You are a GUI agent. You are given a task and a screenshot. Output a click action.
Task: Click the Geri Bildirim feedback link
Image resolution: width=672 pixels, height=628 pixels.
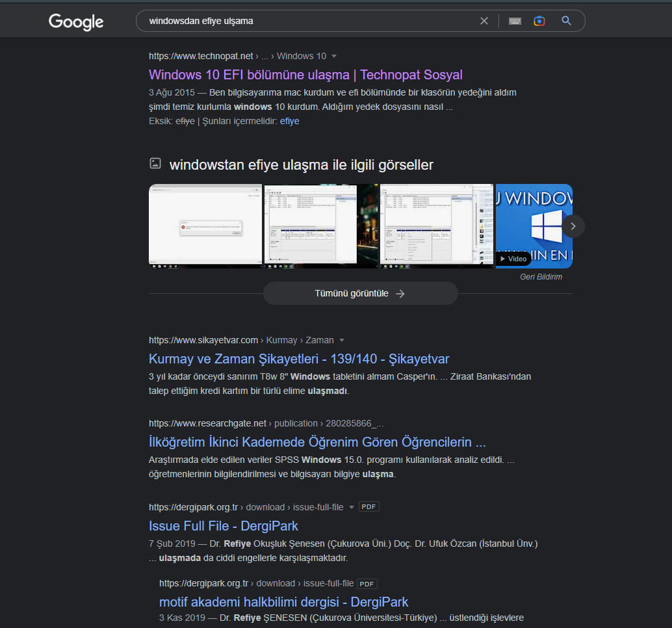tap(541, 277)
